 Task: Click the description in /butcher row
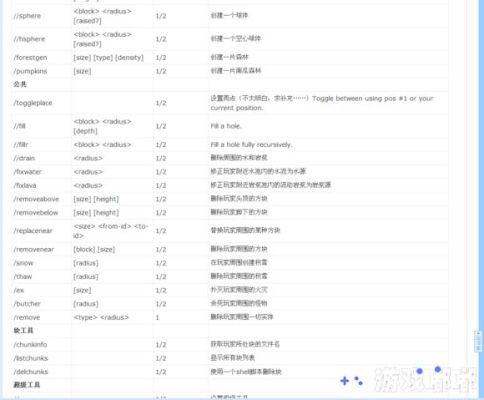[239, 304]
